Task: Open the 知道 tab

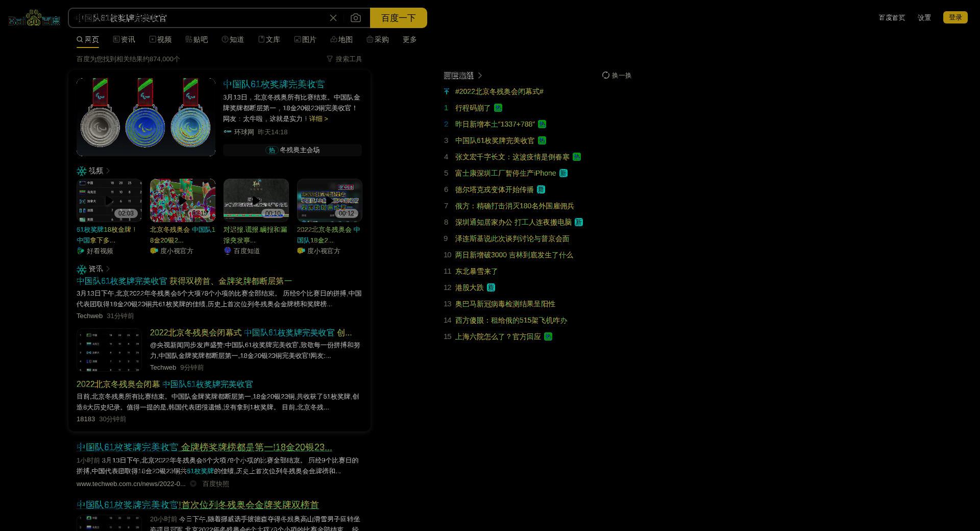Action: (233, 39)
